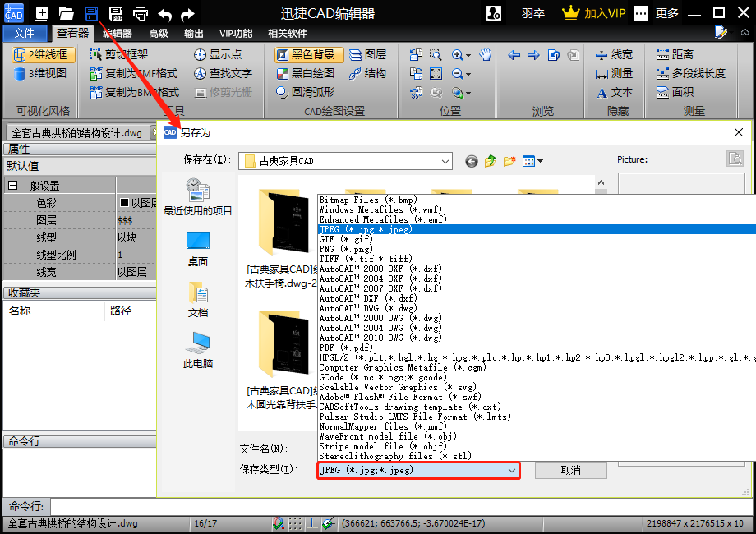Switch to the 高级 tab
Screen dimensions: 756x534
[x=158, y=33]
